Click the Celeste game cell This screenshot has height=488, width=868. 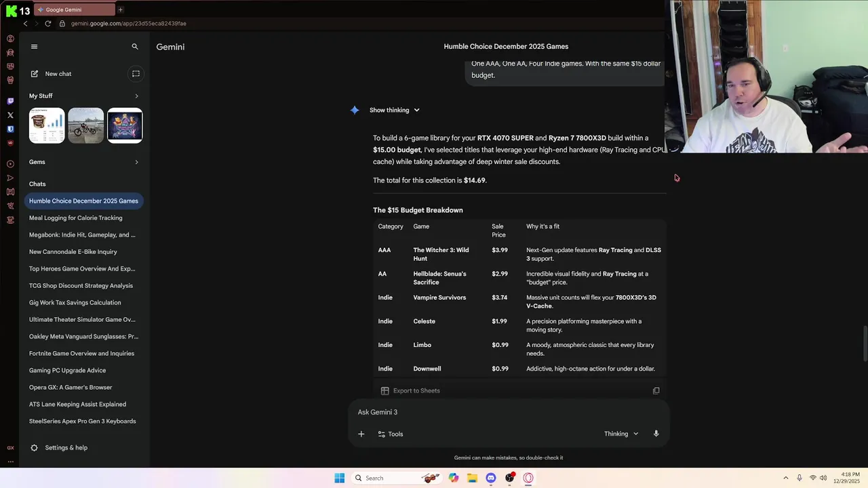424,321
